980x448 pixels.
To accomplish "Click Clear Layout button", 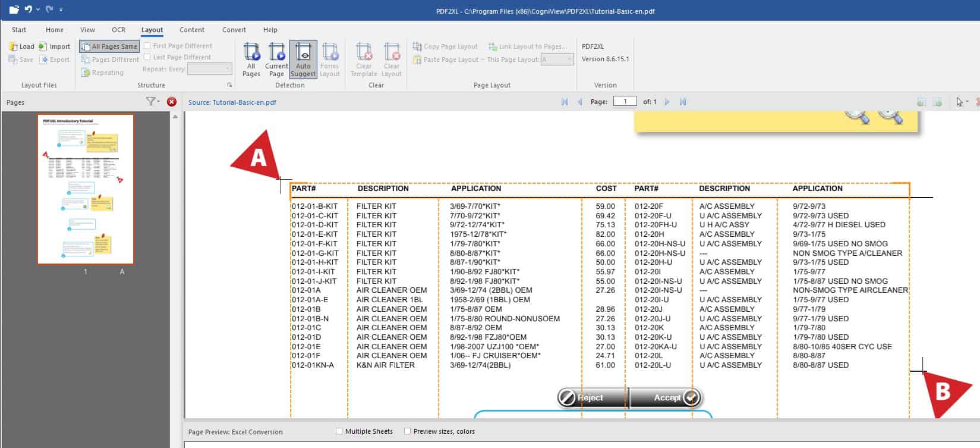I will pos(391,59).
